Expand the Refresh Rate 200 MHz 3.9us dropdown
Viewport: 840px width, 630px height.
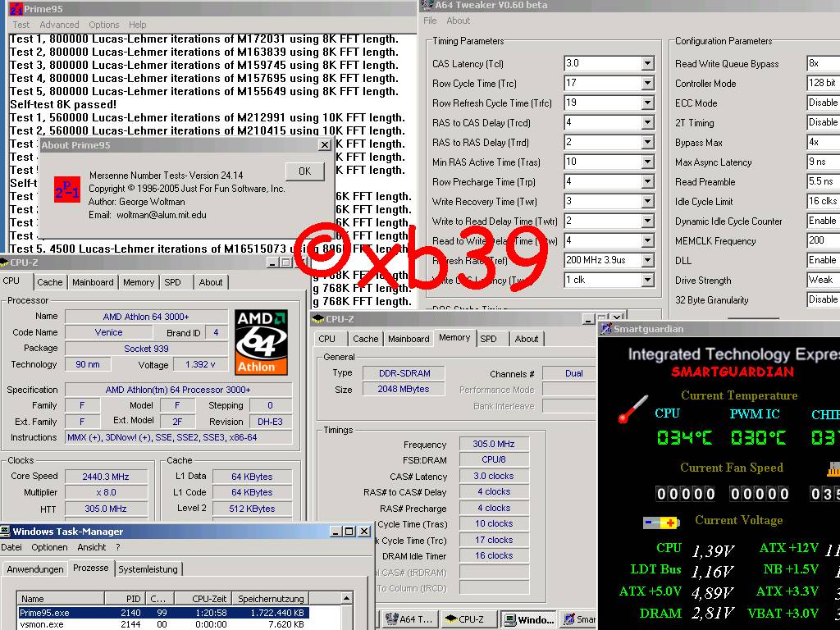(x=648, y=260)
